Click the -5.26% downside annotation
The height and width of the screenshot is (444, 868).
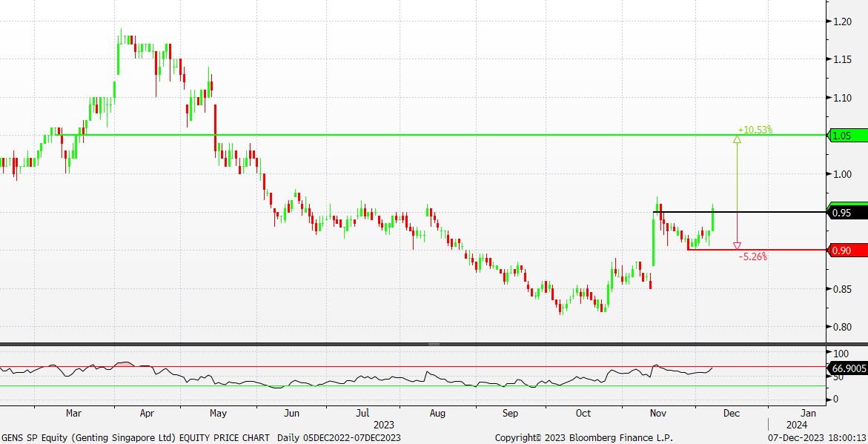752,256
